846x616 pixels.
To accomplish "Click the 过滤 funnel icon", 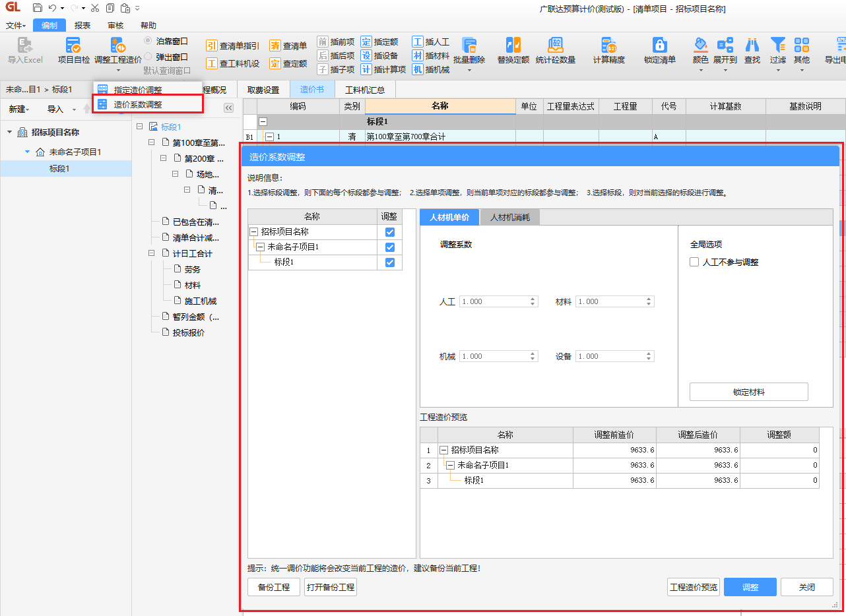I will [x=778, y=45].
